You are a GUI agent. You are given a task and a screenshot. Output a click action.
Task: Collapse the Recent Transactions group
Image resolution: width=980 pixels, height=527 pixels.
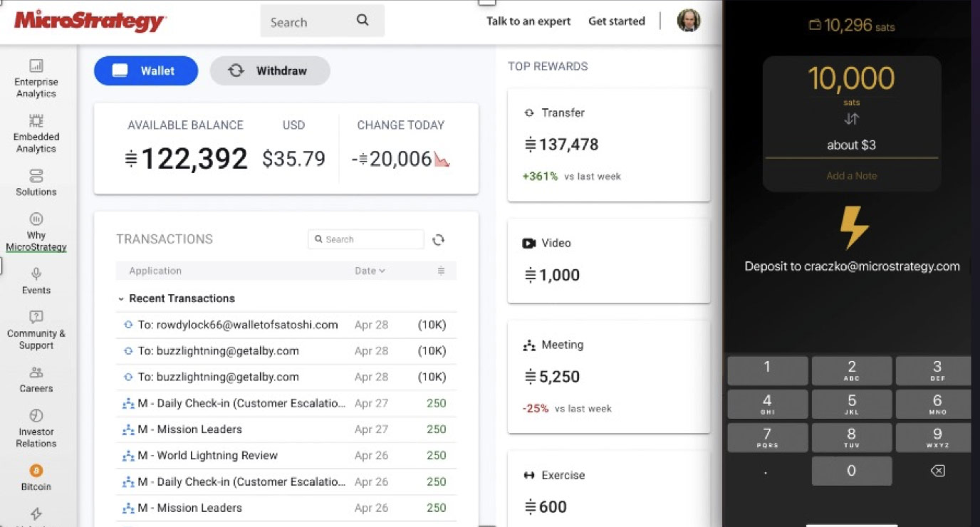[121, 299]
